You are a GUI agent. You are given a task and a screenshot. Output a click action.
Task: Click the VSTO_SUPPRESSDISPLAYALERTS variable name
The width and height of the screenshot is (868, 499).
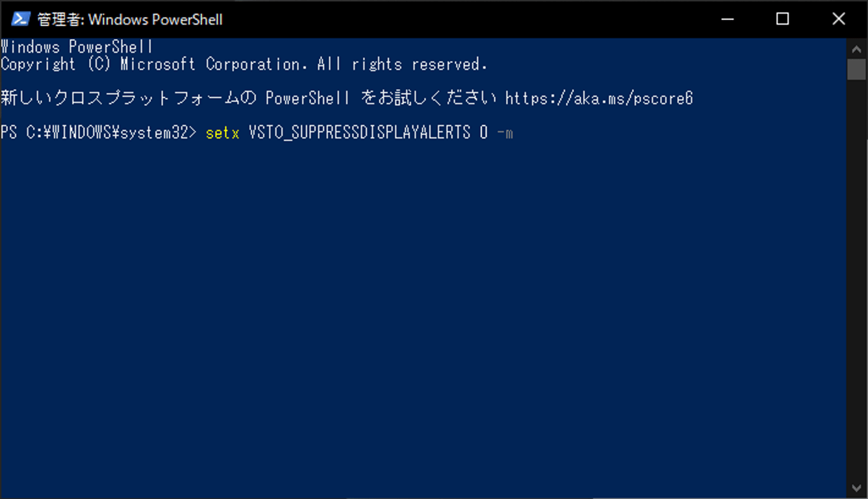click(x=359, y=133)
